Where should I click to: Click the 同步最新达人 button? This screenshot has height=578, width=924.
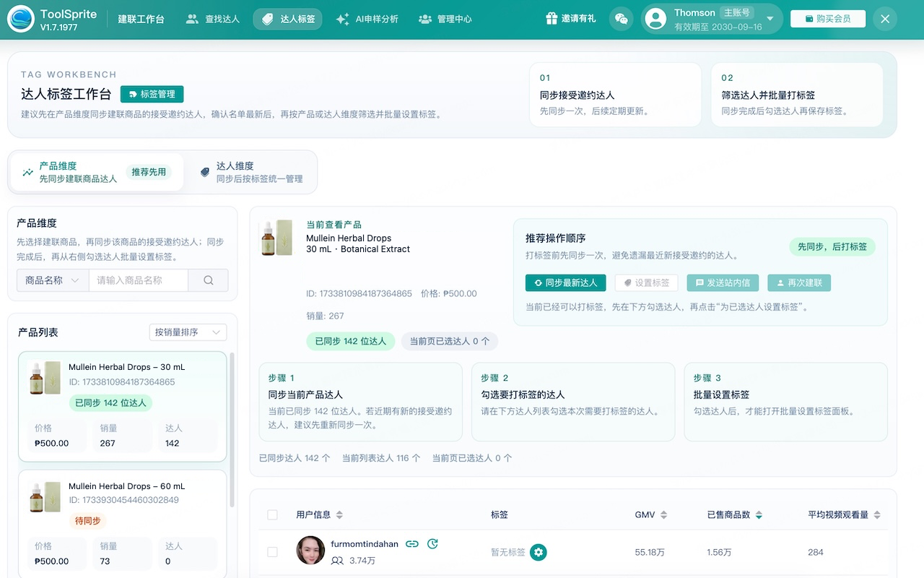(x=566, y=282)
